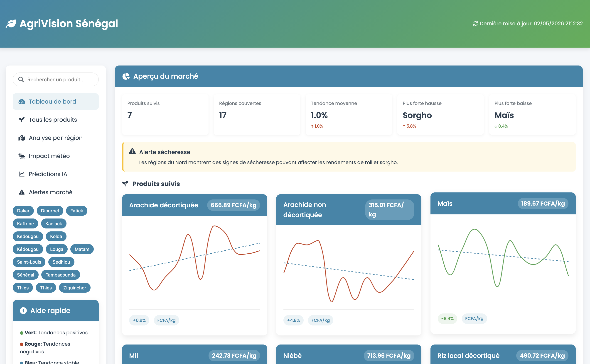Image resolution: width=590 pixels, height=364 pixels.
Task: Click the Plus forte hausse Sorgho card
Action: tap(441, 115)
